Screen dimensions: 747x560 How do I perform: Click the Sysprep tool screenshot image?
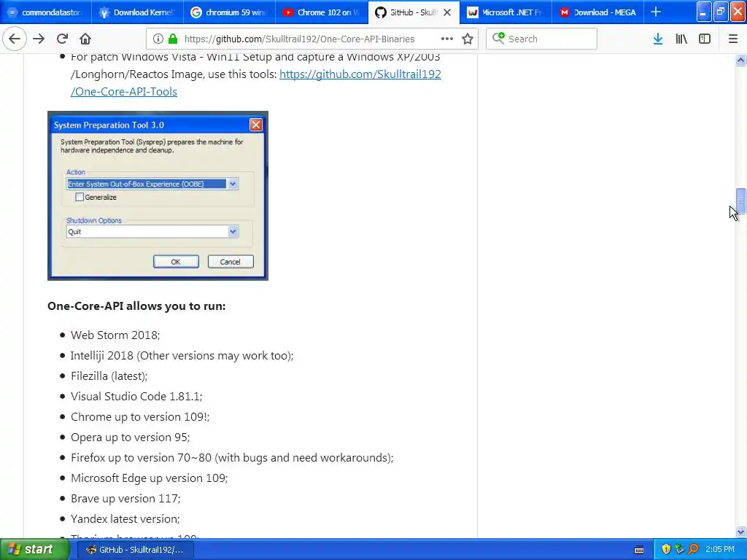pyautogui.click(x=158, y=195)
